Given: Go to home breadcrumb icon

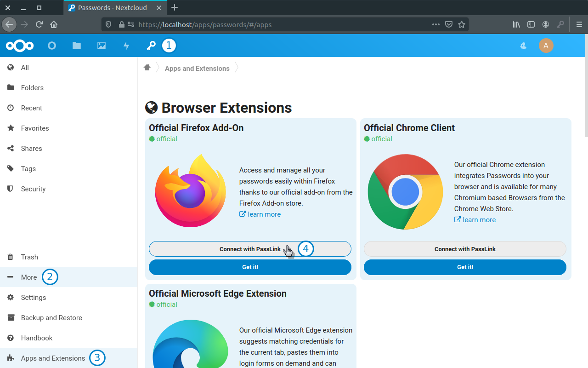Looking at the screenshot, I should 147,68.
